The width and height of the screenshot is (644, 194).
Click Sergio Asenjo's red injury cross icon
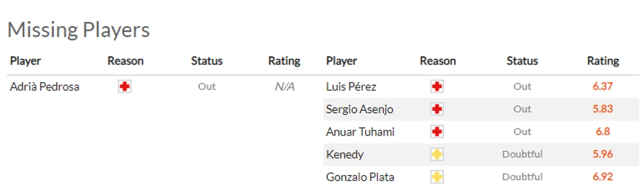[437, 109]
